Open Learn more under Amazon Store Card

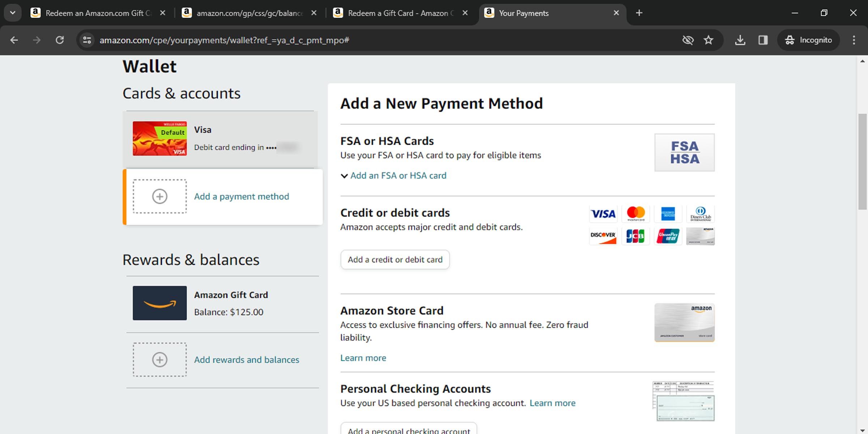coord(363,358)
